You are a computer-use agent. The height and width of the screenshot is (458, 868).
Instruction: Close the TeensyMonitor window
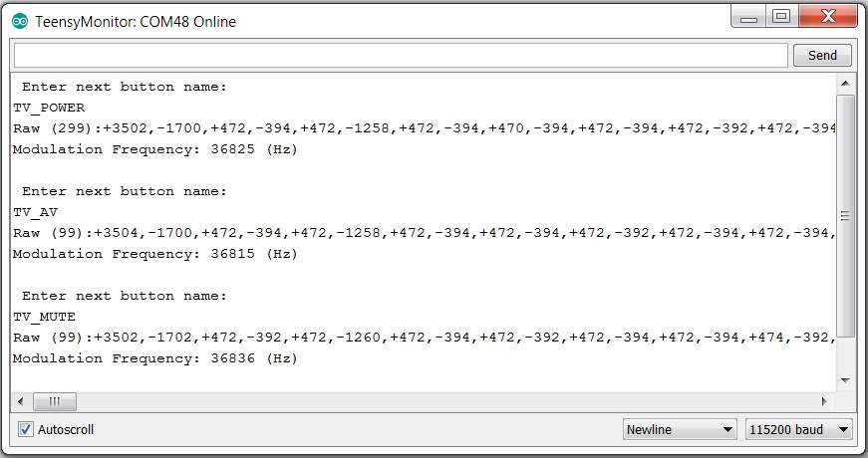(x=827, y=17)
